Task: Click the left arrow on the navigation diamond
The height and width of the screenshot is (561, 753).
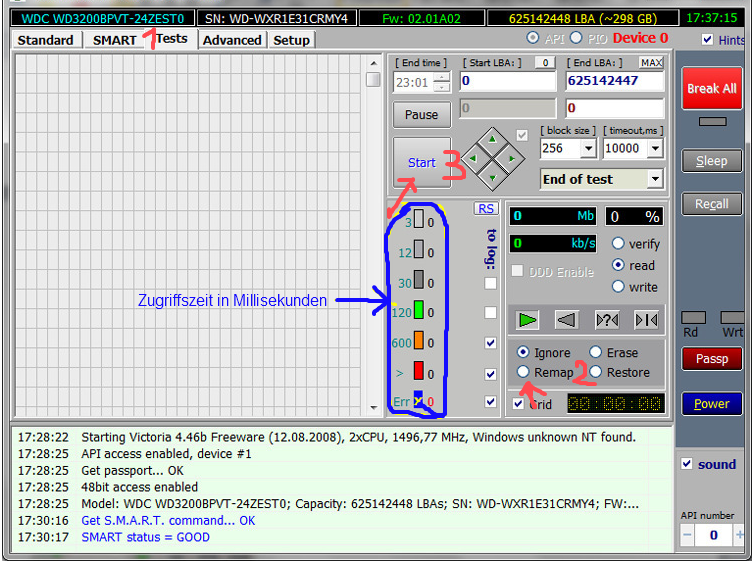Action: [473, 159]
